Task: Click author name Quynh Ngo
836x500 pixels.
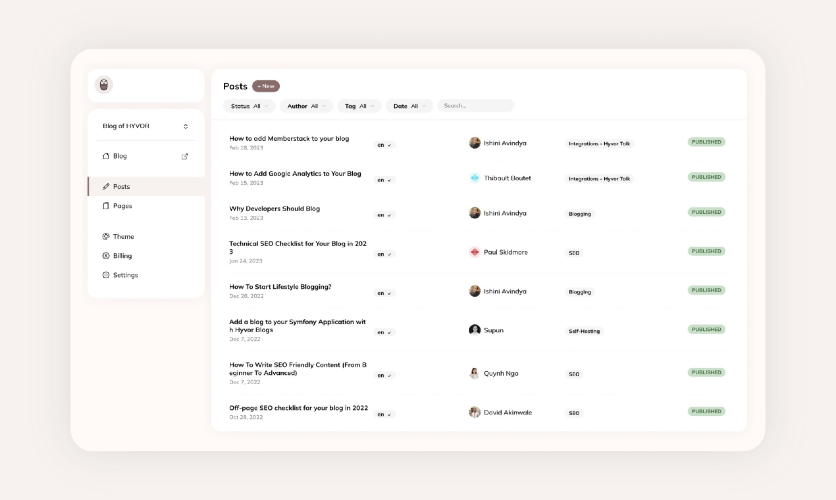Action: coord(501,373)
